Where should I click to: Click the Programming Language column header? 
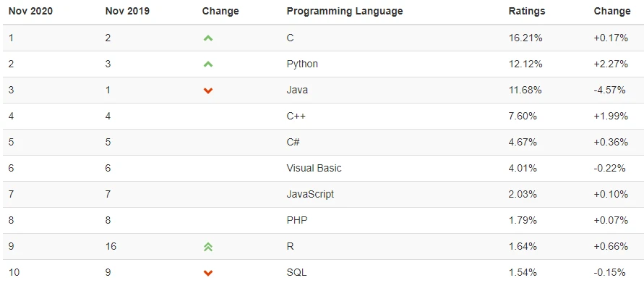tap(345, 11)
